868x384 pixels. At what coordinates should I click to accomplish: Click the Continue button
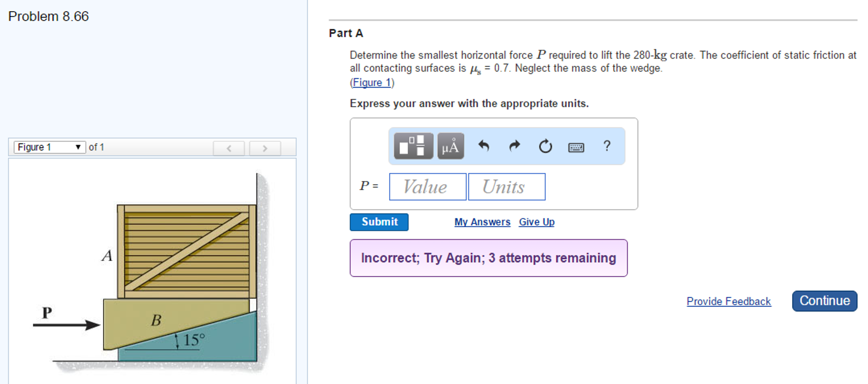pyautogui.click(x=824, y=301)
